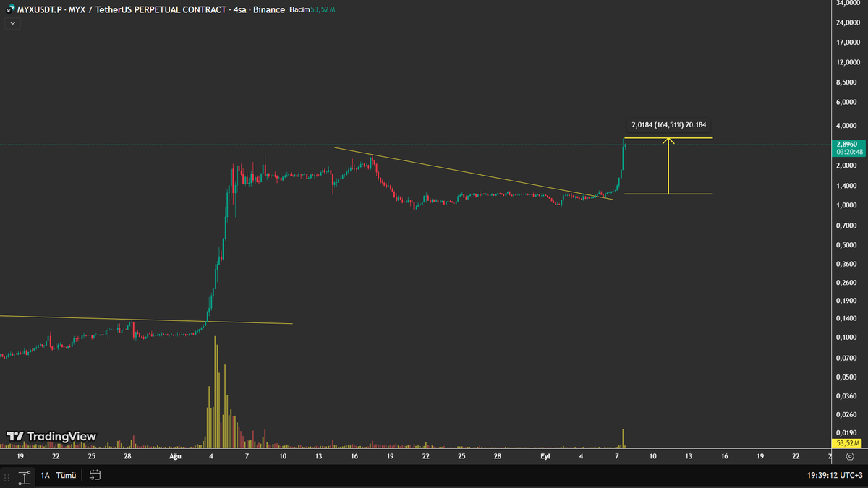This screenshot has width=868, height=488.
Task: Click the 2,8960 current price label
Action: [847, 144]
